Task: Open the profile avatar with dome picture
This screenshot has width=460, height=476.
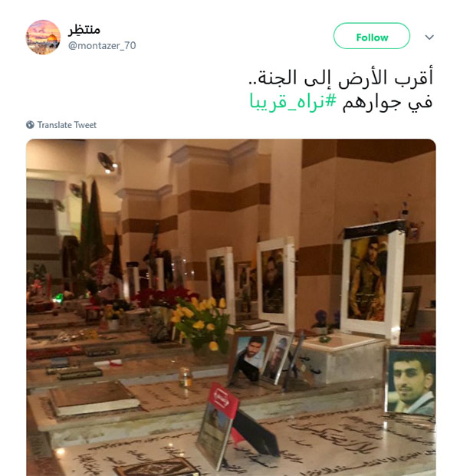Action: (x=43, y=37)
